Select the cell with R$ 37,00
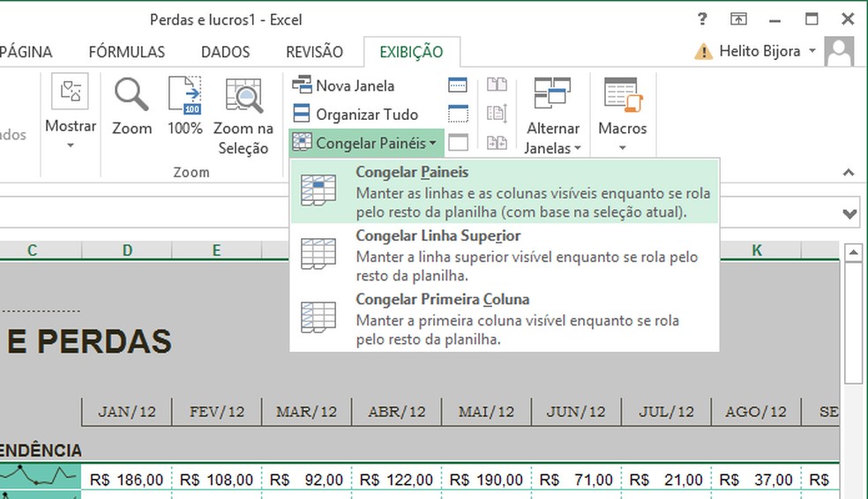This screenshot has width=868, height=499. click(x=756, y=479)
